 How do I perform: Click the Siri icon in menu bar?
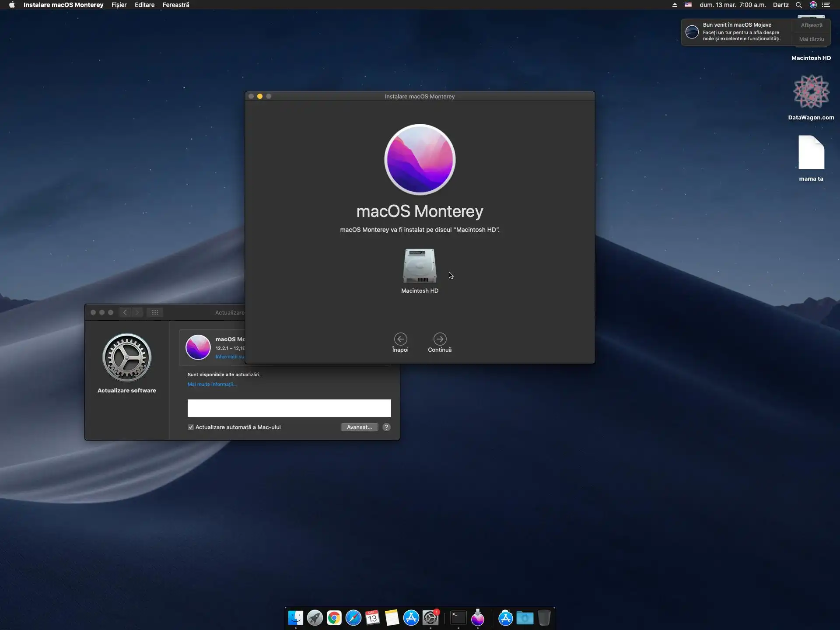point(813,5)
